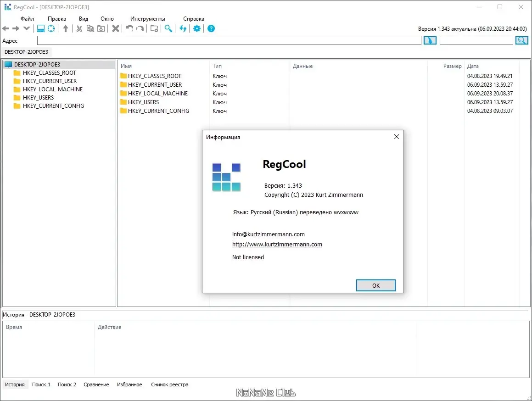Click the RegCool icon in the title bar
The image size is (532, 401).
coord(7,7)
